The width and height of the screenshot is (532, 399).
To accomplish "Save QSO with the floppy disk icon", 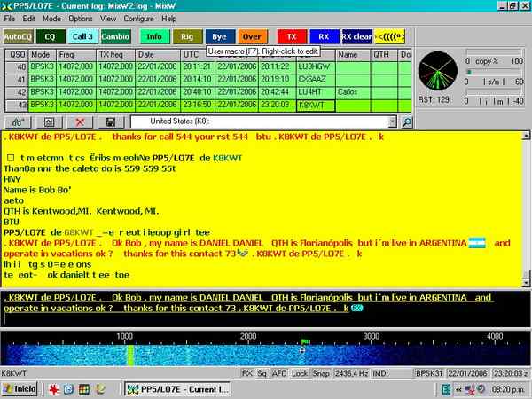I will [111, 122].
